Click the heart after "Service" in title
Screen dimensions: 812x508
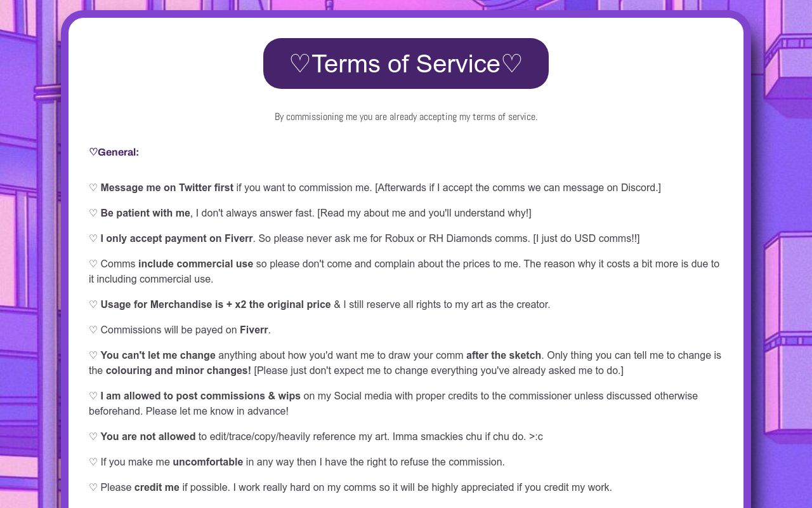pyautogui.click(x=511, y=63)
